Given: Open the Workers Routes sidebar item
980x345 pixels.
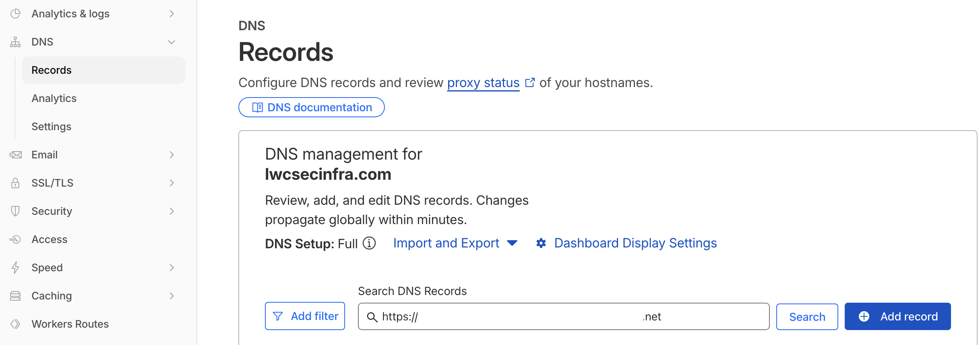Looking at the screenshot, I should [x=70, y=324].
